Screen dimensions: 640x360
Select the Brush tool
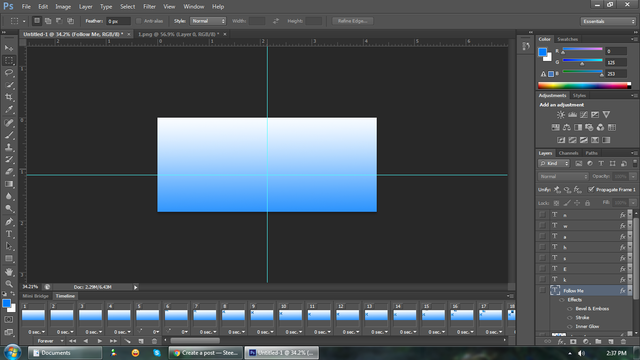(9, 135)
